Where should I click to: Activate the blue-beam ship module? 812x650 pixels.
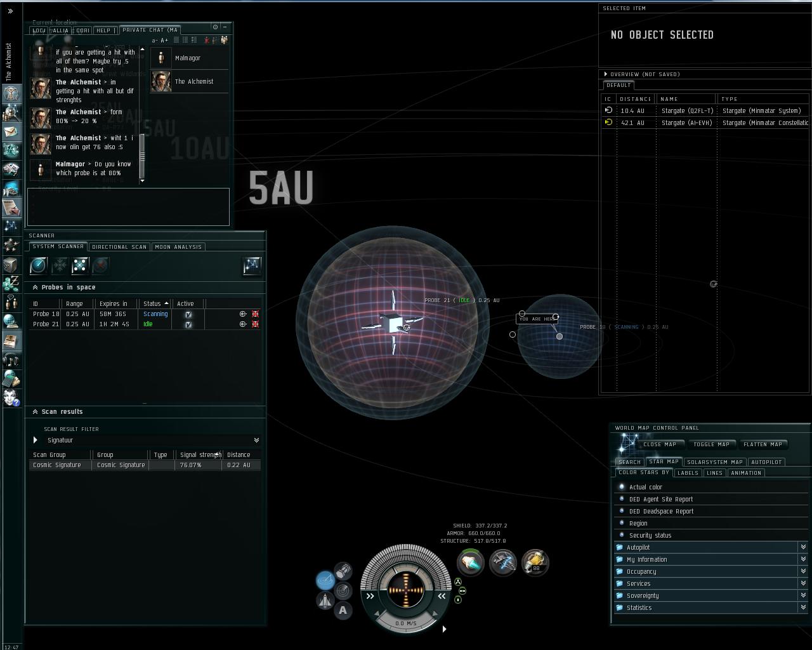pyautogui.click(x=503, y=562)
